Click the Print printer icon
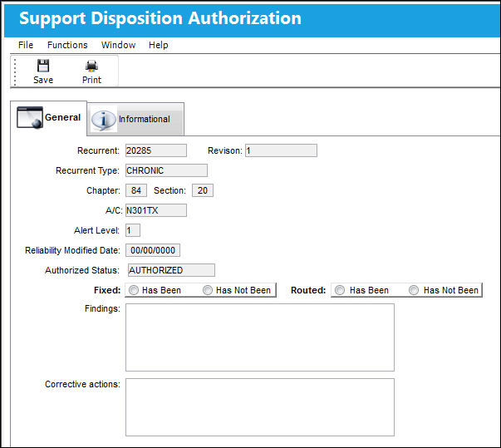The height and width of the screenshot is (448, 501). [x=91, y=66]
